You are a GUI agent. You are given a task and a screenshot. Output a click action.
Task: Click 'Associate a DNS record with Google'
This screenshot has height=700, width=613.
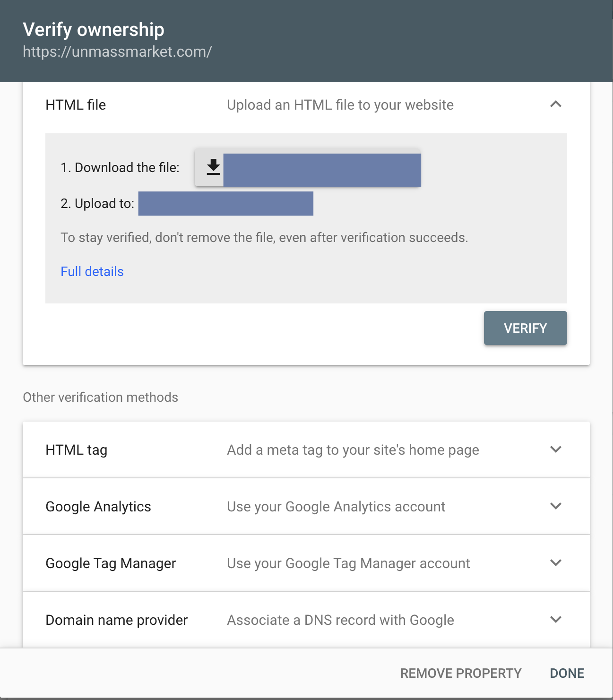pyautogui.click(x=340, y=620)
